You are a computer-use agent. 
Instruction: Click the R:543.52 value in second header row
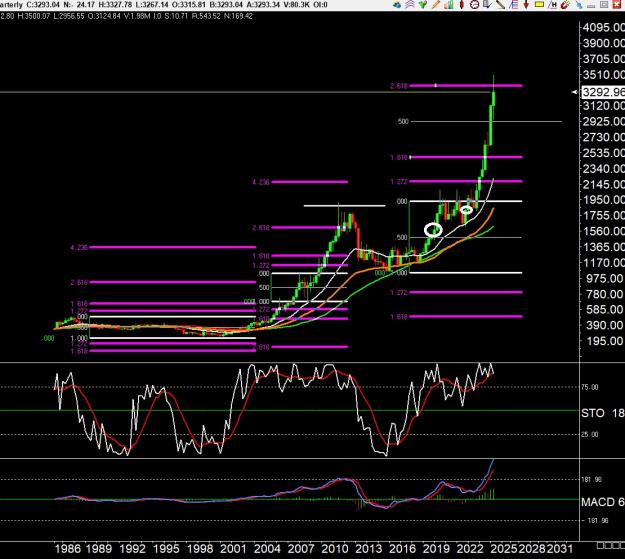(206, 16)
